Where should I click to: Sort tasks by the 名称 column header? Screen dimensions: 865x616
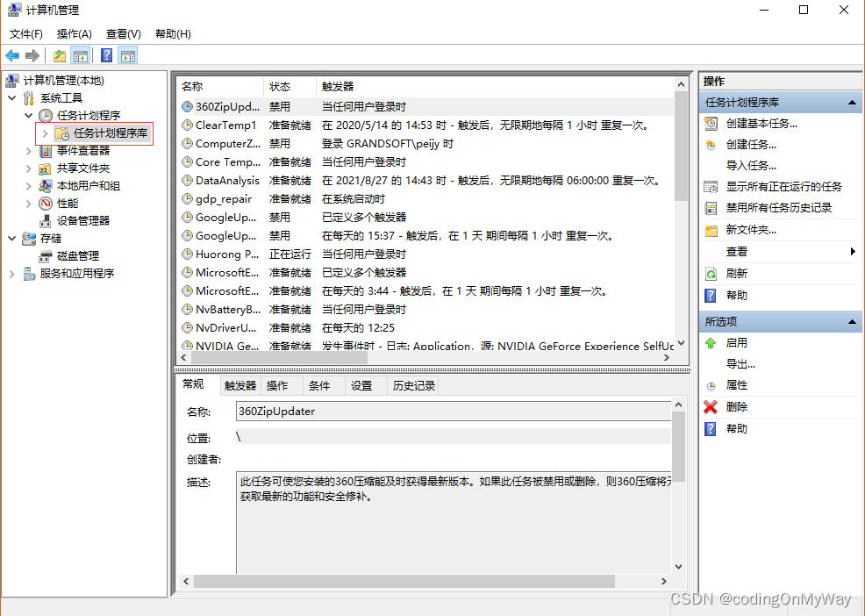219,87
